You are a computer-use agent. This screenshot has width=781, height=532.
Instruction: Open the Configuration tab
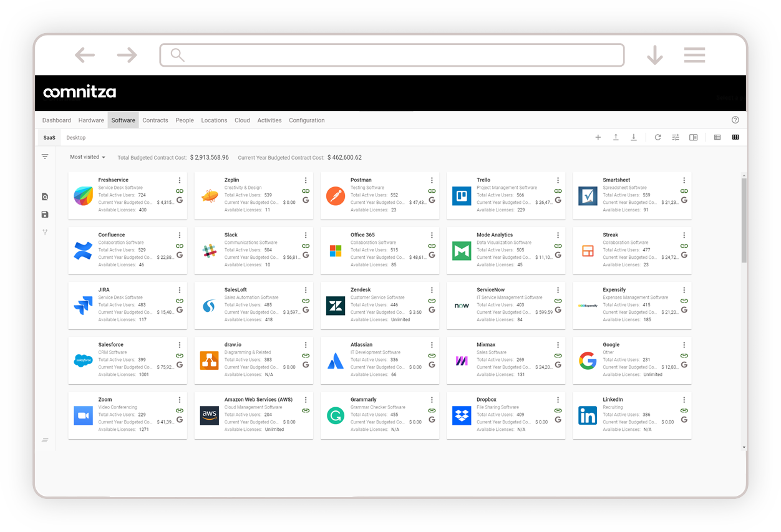click(x=307, y=120)
